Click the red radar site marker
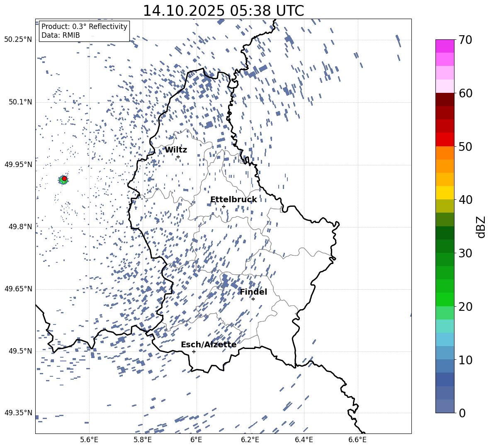 (x=64, y=178)
